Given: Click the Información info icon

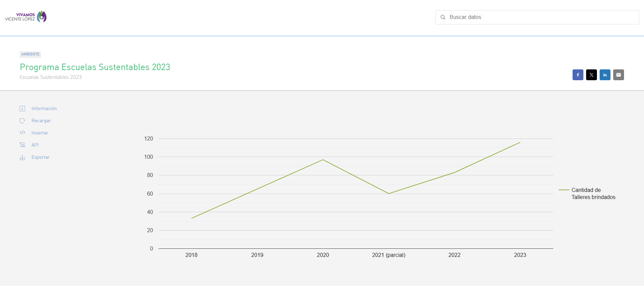Looking at the screenshot, I should click(x=22, y=109).
